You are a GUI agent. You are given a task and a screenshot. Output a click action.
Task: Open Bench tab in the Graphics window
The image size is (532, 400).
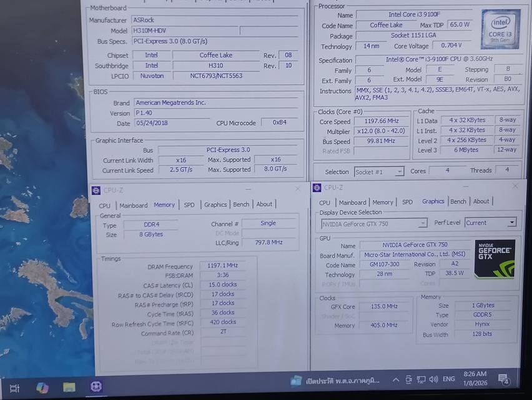tap(458, 202)
